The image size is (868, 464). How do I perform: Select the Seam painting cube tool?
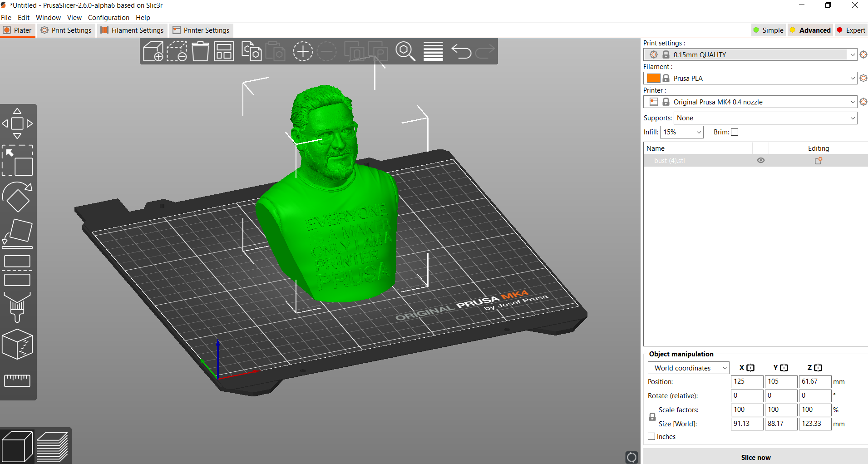[x=17, y=344]
